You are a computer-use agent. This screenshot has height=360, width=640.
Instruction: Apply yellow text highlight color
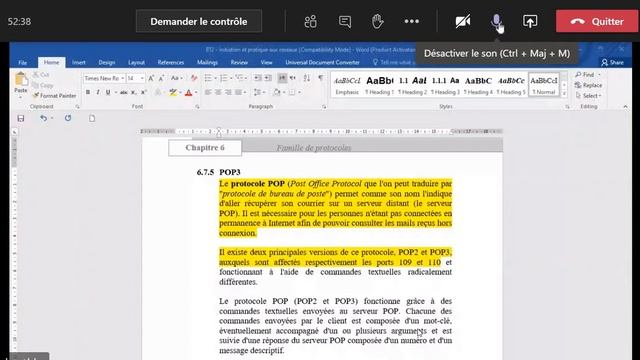pos(173,93)
